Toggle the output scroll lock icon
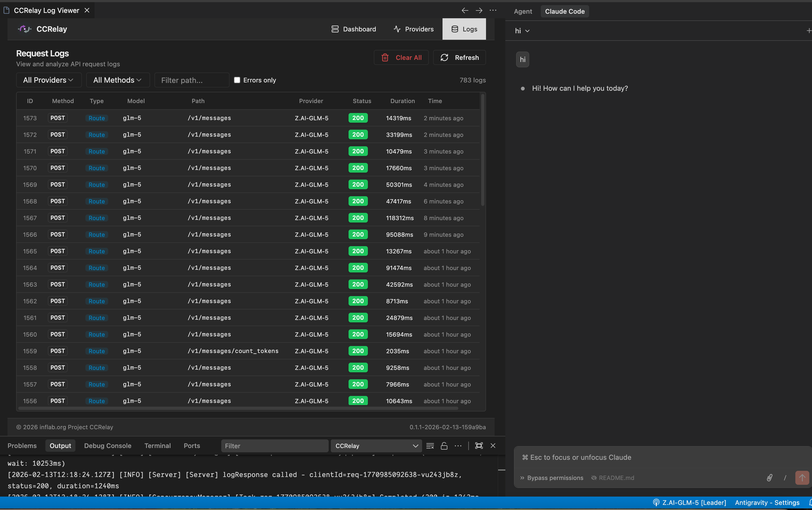This screenshot has width=812, height=510. pos(444,446)
